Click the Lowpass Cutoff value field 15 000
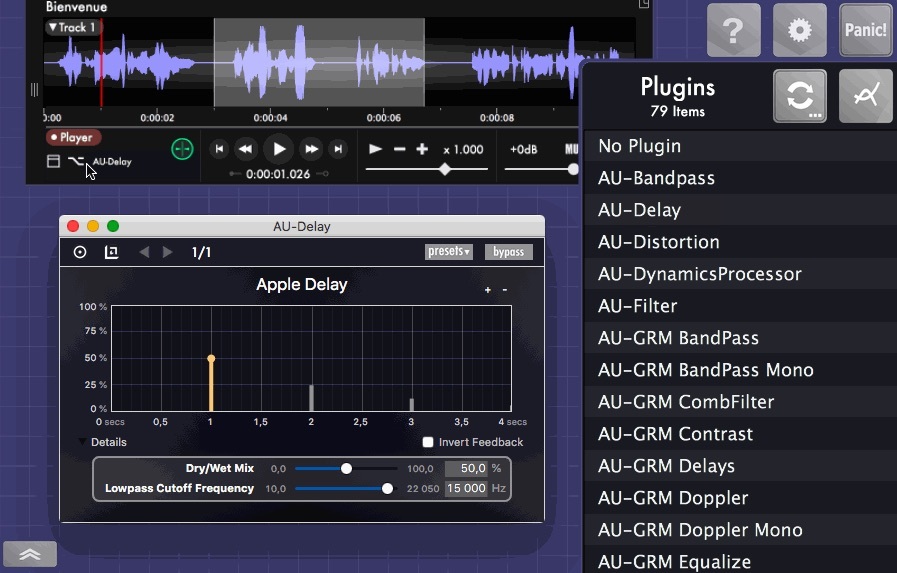The image size is (897, 573). [466, 488]
